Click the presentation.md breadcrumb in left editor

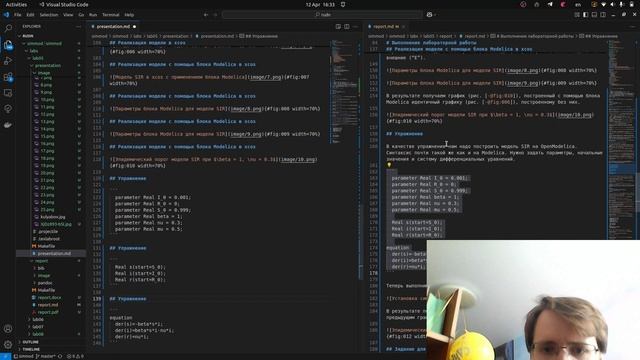pyautogui.click(x=215, y=36)
